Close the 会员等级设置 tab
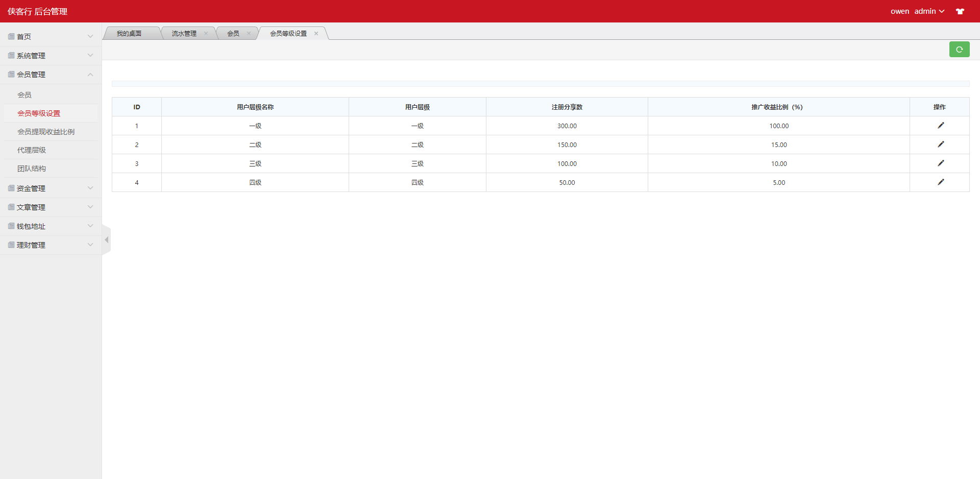Image resolution: width=980 pixels, height=479 pixels. click(x=316, y=33)
